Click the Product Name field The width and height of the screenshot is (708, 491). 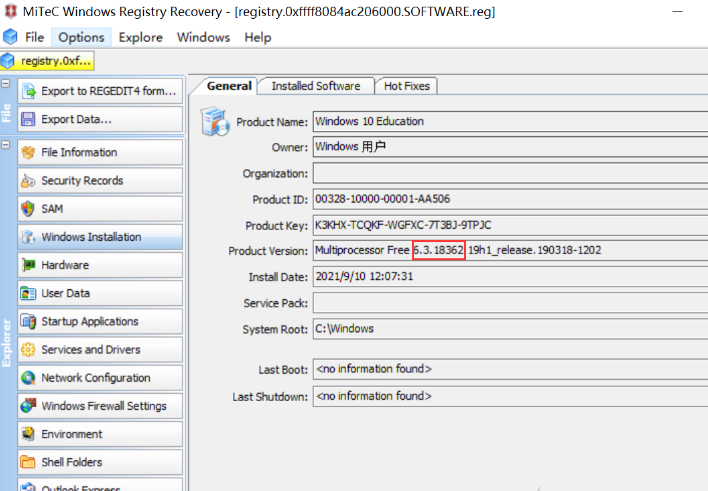[510, 122]
